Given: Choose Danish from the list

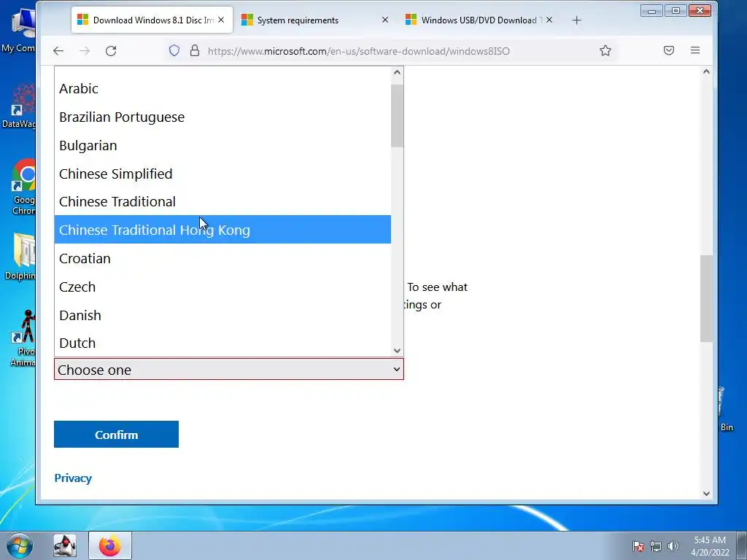Looking at the screenshot, I should pyautogui.click(x=222, y=315).
